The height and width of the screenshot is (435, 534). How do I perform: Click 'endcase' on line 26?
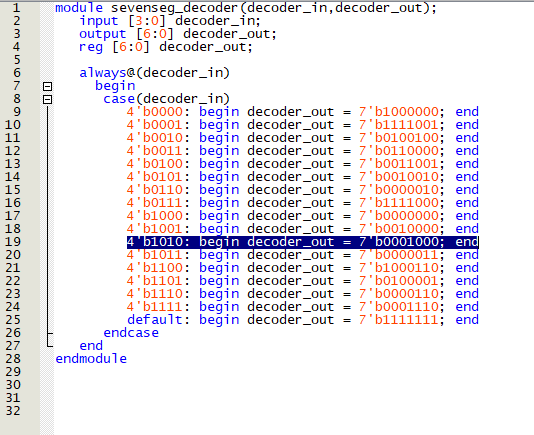point(131,333)
